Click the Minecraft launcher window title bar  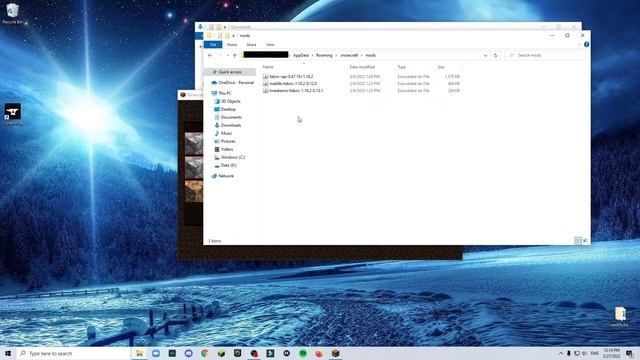(x=191, y=95)
